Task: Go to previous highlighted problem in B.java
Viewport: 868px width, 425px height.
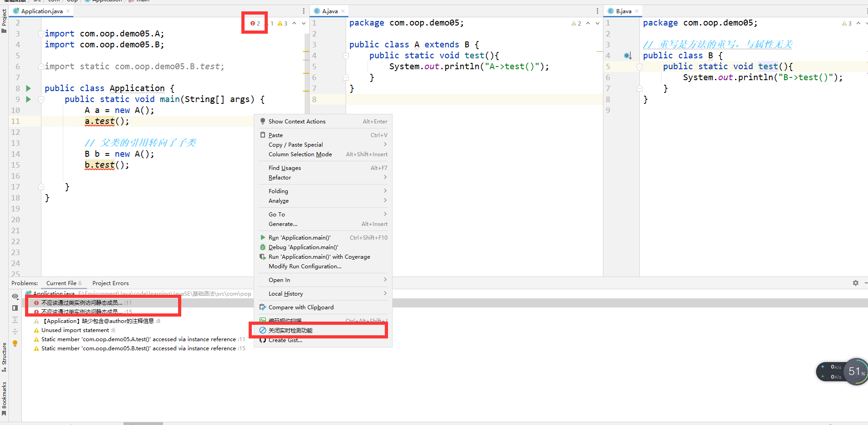Action: [x=858, y=23]
